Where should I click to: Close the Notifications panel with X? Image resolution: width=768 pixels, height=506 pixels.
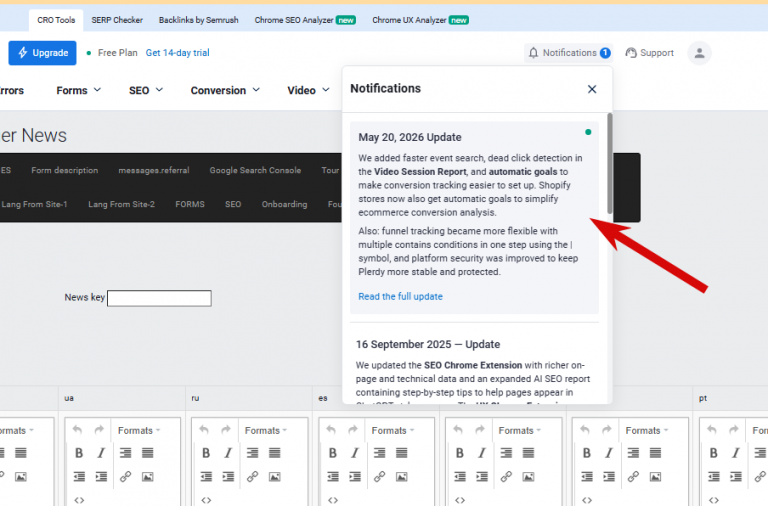point(592,89)
